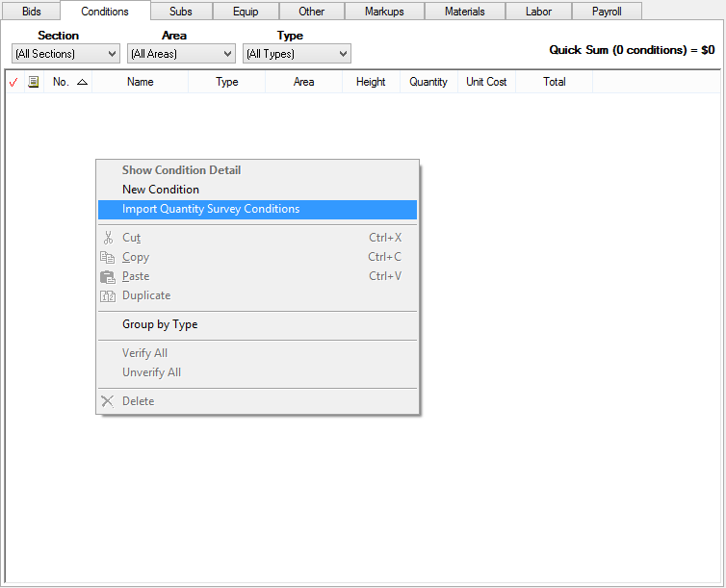Click the red checkmark verified column icon
The height and width of the screenshot is (588, 726).
click(x=13, y=83)
